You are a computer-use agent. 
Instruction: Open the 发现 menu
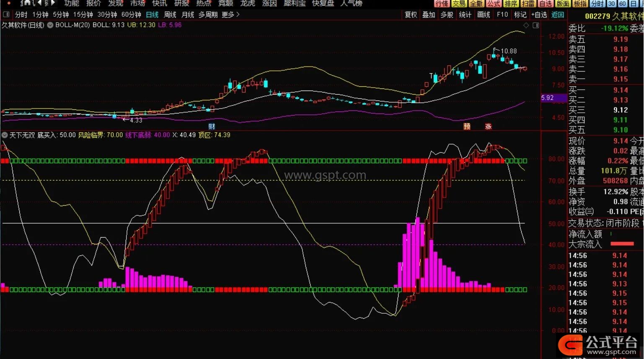pos(116,3)
